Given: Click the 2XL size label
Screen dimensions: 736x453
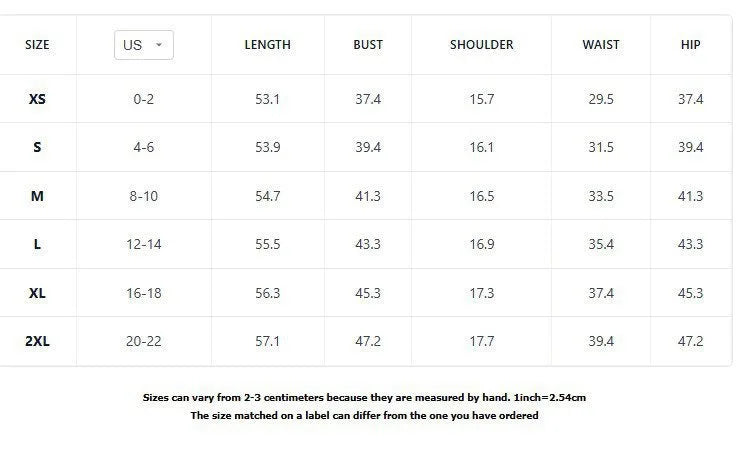Looking at the screenshot, I should click(x=37, y=341).
